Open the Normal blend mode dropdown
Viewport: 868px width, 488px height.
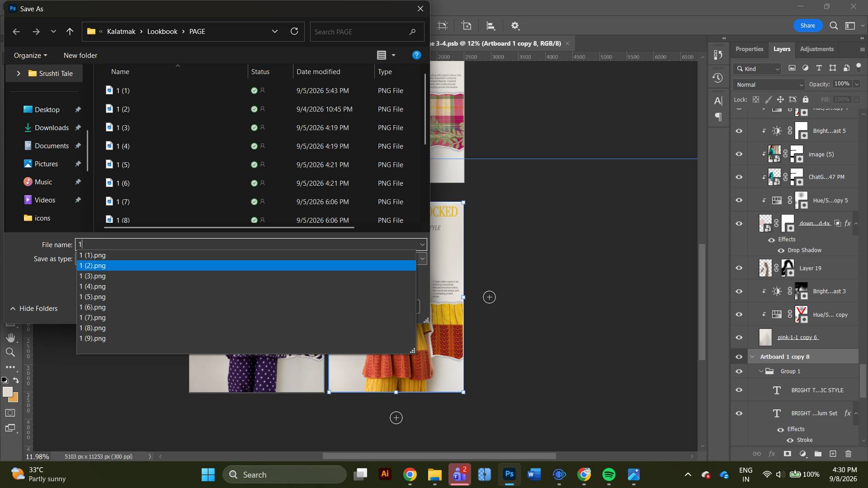769,84
